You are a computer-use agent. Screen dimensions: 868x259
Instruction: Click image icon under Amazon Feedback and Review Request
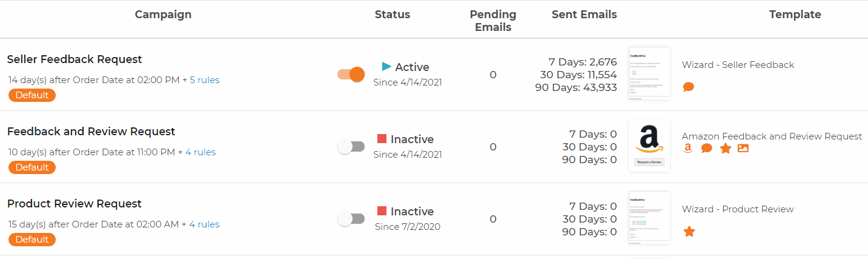pyautogui.click(x=743, y=148)
